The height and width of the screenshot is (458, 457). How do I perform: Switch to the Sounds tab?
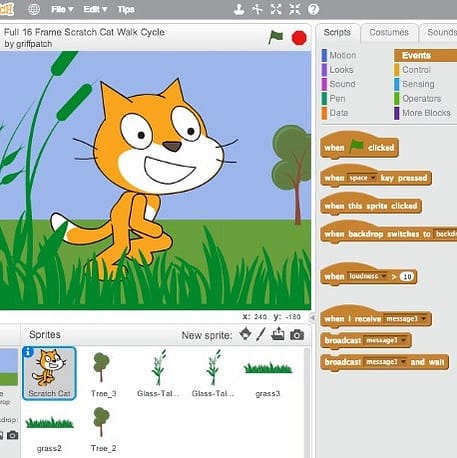click(439, 33)
